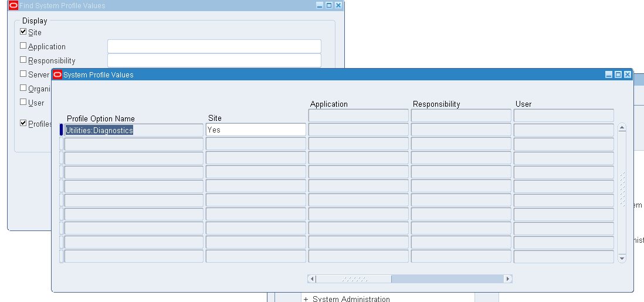Select the Utilities:Diagnostics profile option field
The height and width of the screenshot is (302, 644).
pos(134,130)
